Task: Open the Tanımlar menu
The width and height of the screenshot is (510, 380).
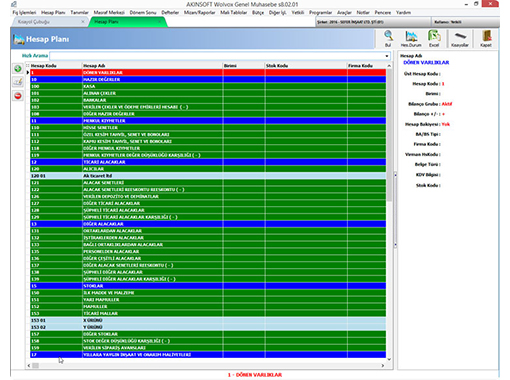Action: click(x=79, y=13)
